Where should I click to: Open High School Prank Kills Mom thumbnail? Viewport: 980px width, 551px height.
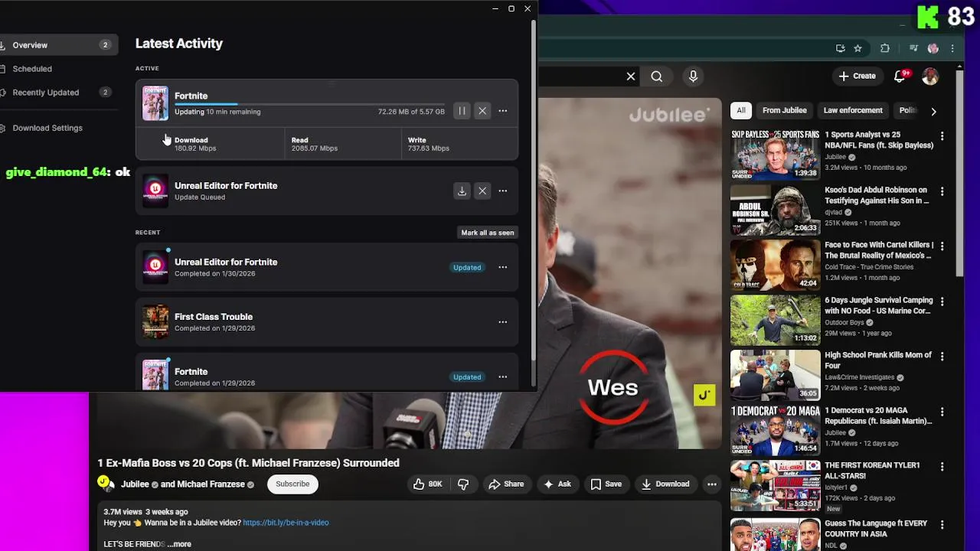point(775,375)
